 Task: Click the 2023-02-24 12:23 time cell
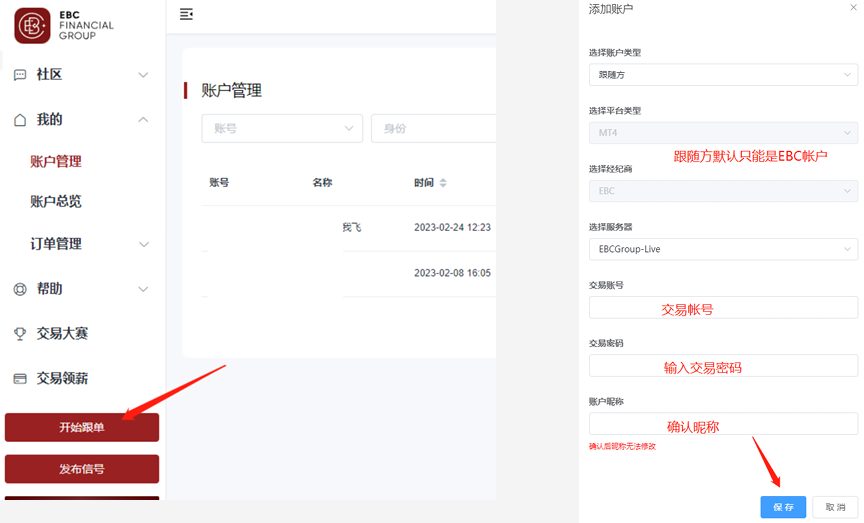click(452, 227)
